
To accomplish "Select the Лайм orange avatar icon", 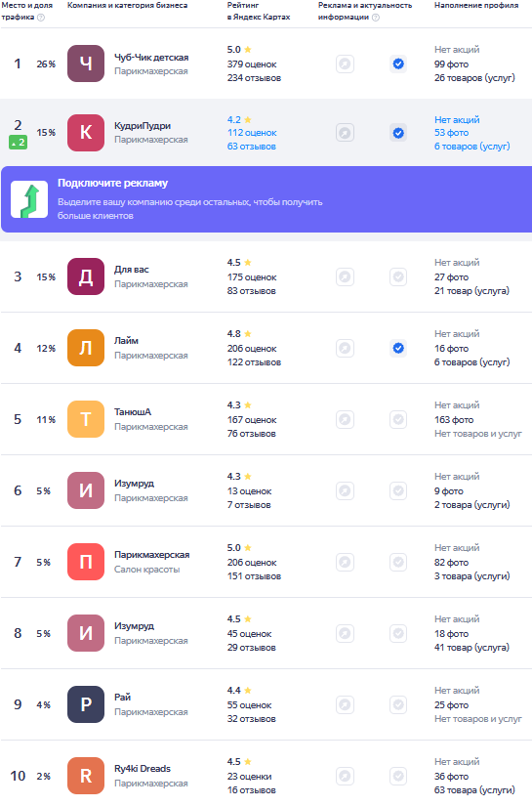I will coord(86,348).
